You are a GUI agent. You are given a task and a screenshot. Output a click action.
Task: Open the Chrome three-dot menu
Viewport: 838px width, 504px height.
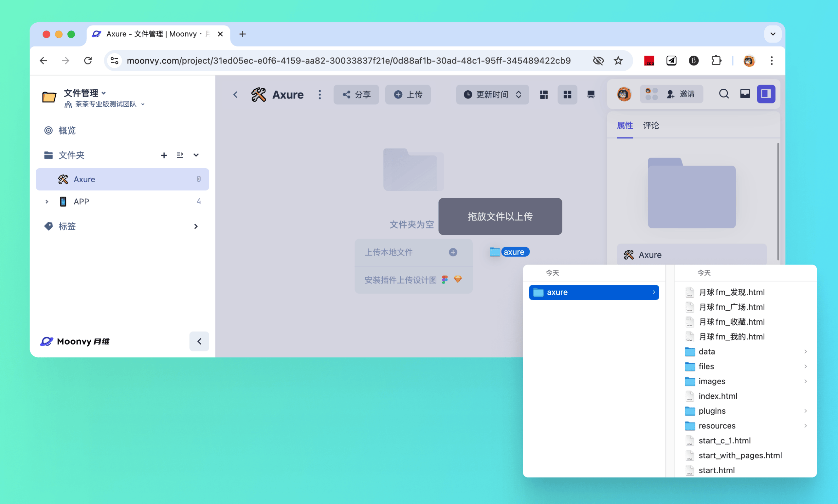772,61
